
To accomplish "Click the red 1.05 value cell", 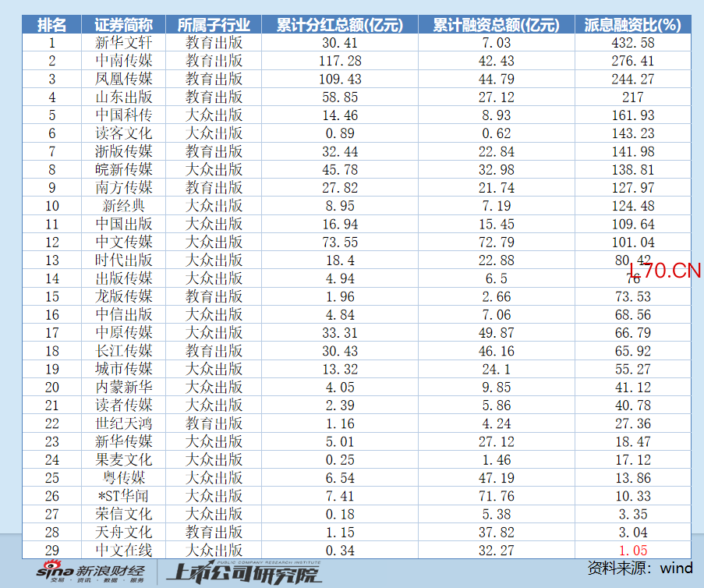I will [632, 550].
